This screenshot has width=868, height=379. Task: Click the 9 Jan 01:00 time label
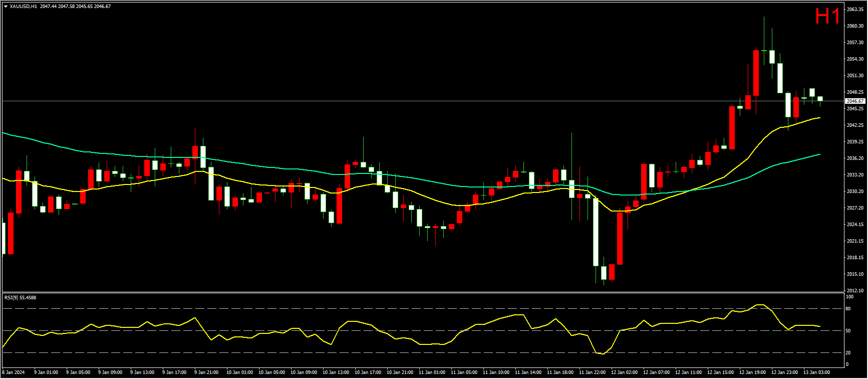tap(46, 372)
